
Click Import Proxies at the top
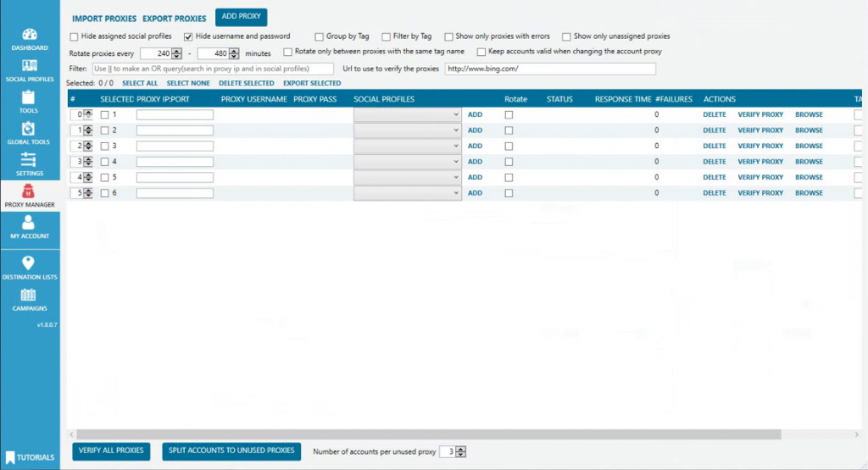[x=104, y=19]
